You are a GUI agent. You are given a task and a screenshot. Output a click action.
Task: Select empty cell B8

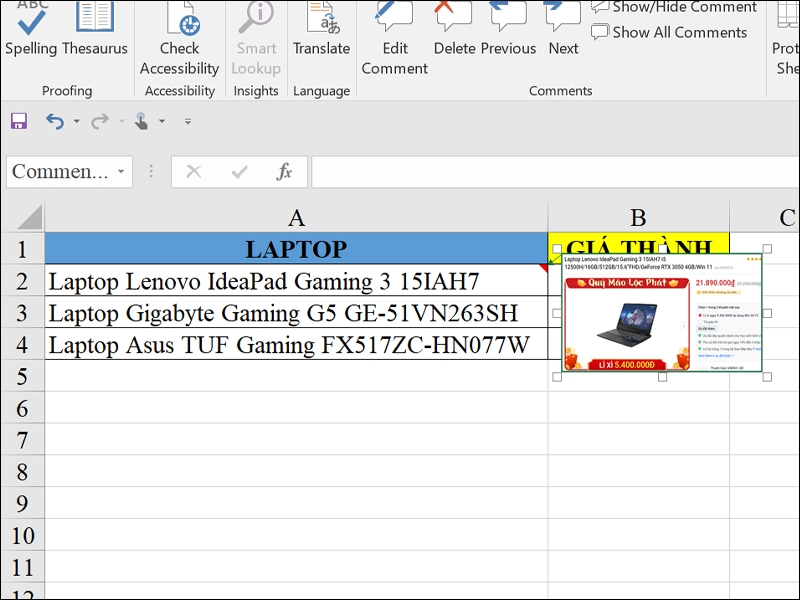click(x=638, y=471)
